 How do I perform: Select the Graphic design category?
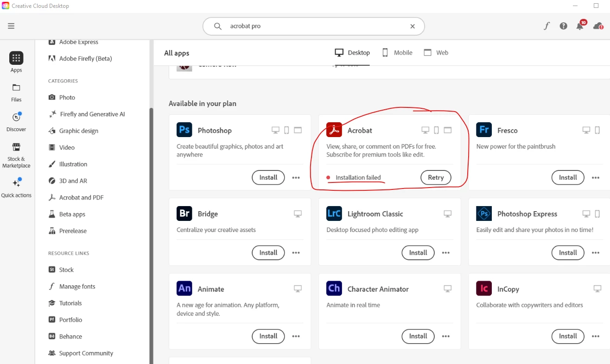point(73,131)
